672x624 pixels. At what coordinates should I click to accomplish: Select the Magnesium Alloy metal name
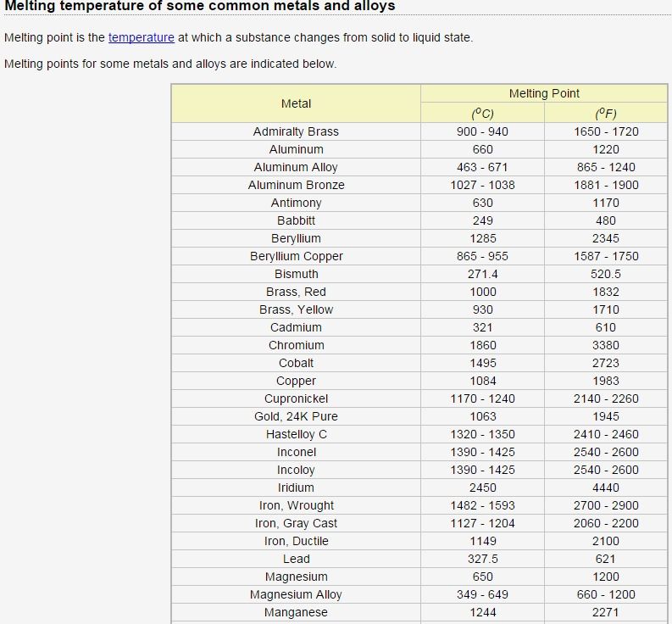pyautogui.click(x=296, y=594)
